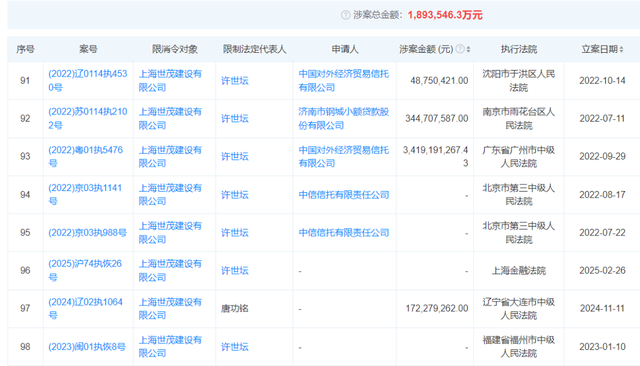Select filing date 2023-01-10
This screenshot has width=640, height=366.
tap(602, 347)
